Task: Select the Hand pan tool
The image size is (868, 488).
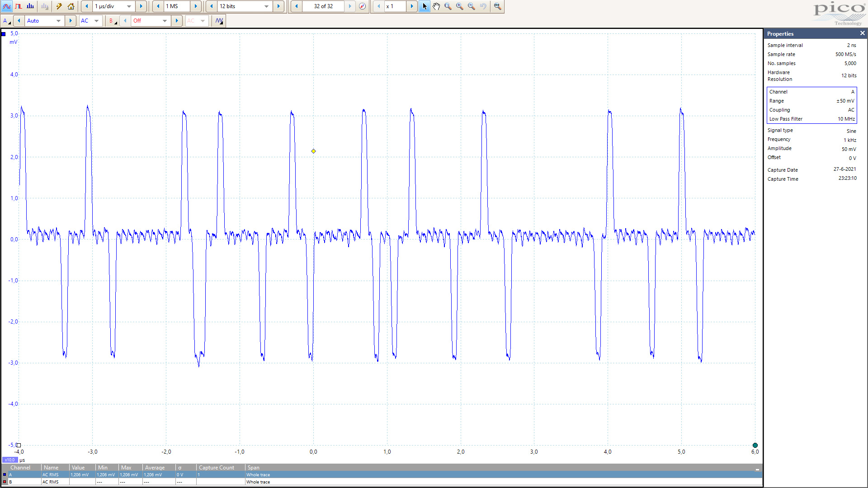Action: click(436, 6)
